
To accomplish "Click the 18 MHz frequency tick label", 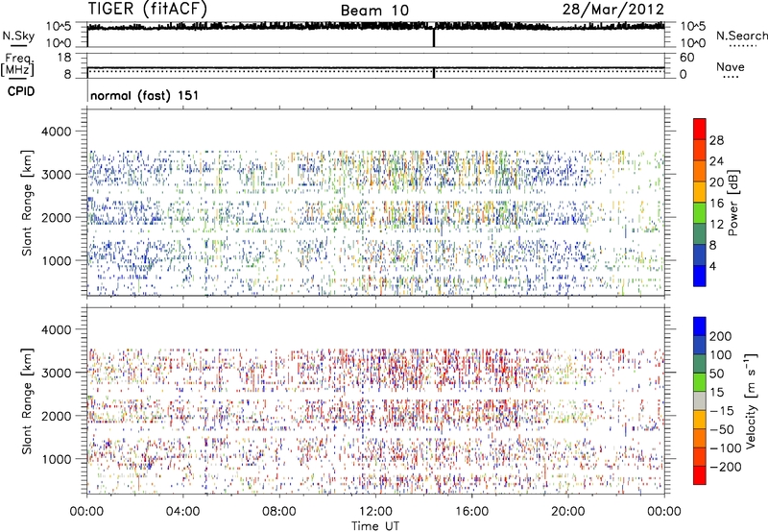I will pos(64,58).
